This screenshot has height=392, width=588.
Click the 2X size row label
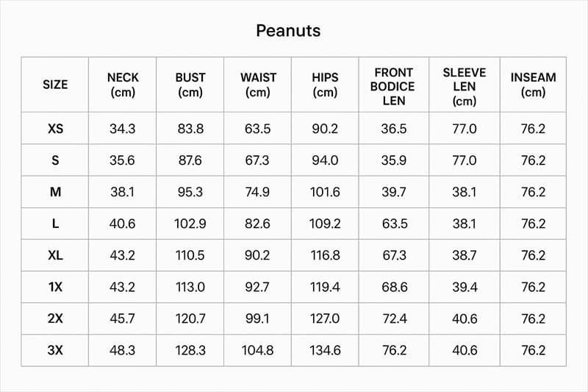(56, 319)
